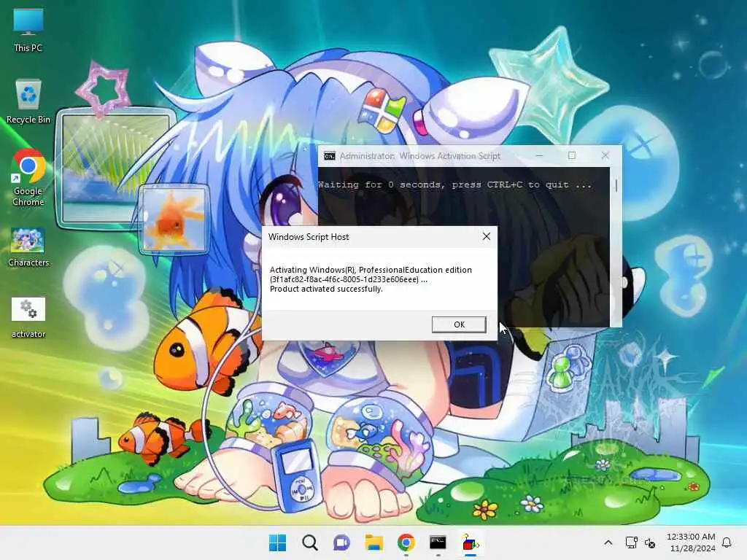This screenshot has width=747, height=560.
Task: Click OK in Windows Script Host dialog
Action: pos(459,324)
